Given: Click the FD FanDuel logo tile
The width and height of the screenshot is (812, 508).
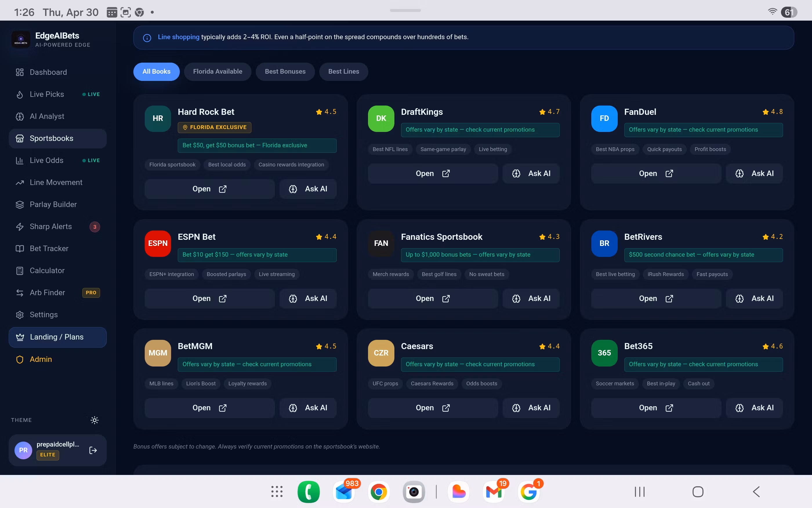Looking at the screenshot, I should (x=604, y=119).
